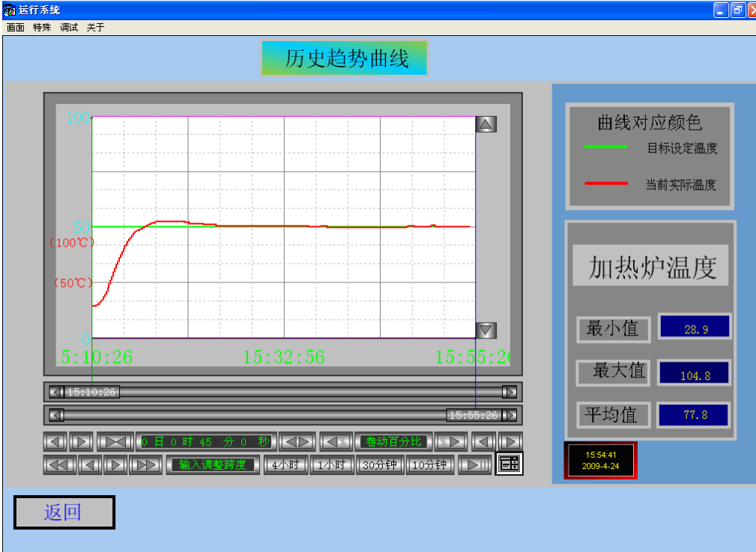The height and width of the screenshot is (552, 756).
Task: Set span to 4小时
Action: [286, 464]
